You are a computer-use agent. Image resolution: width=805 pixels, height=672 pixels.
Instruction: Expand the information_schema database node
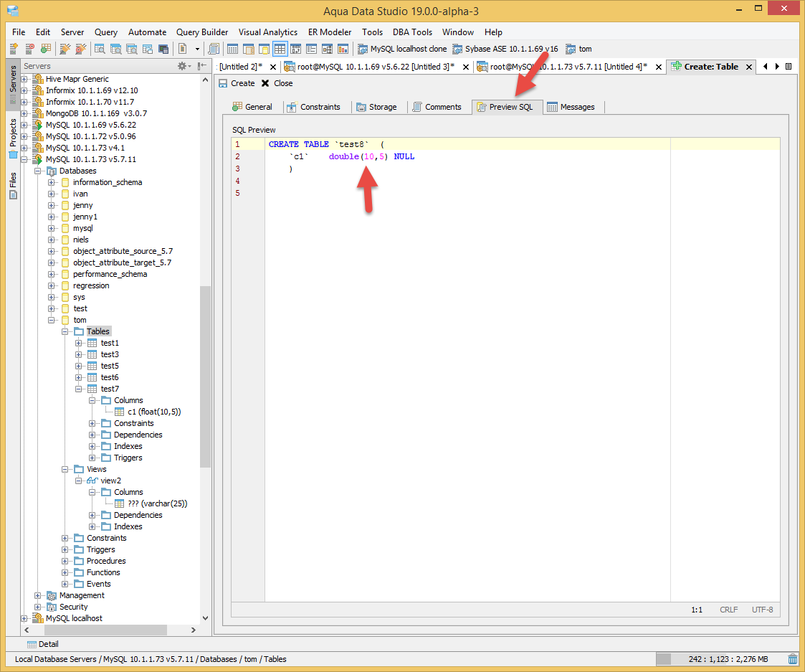pyautogui.click(x=52, y=182)
